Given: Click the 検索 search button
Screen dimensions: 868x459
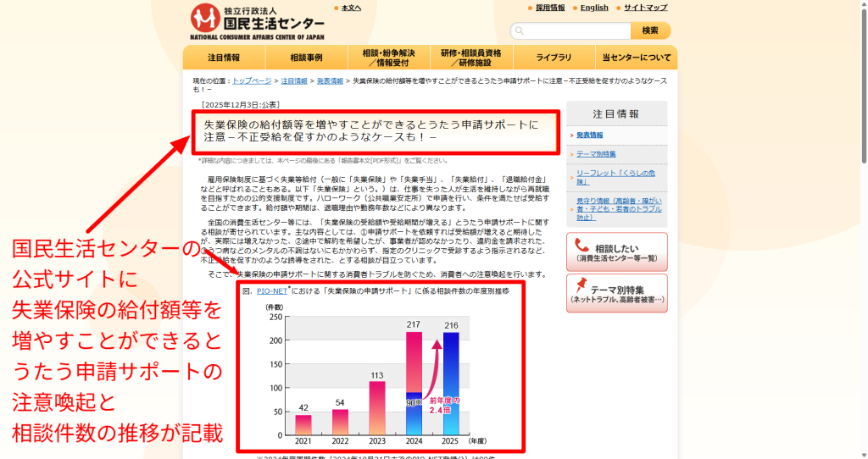Looking at the screenshot, I should pos(650,30).
